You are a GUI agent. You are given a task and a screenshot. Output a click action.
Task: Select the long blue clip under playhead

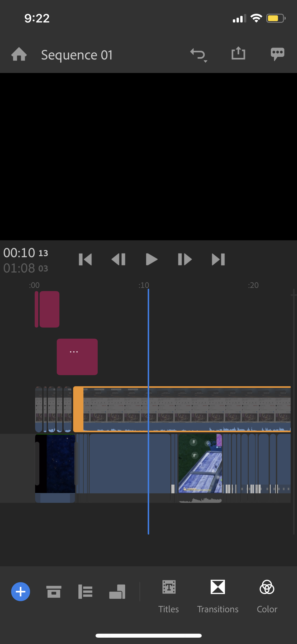pyautogui.click(x=130, y=464)
